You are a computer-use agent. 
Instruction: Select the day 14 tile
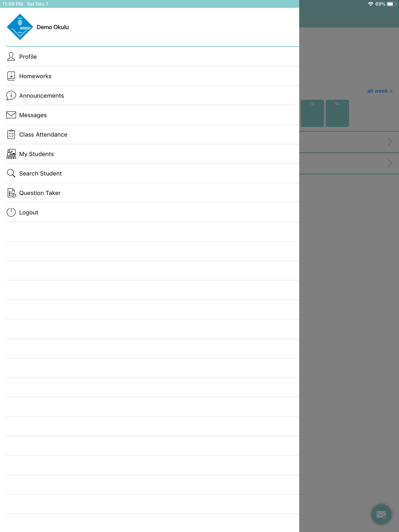point(337,113)
